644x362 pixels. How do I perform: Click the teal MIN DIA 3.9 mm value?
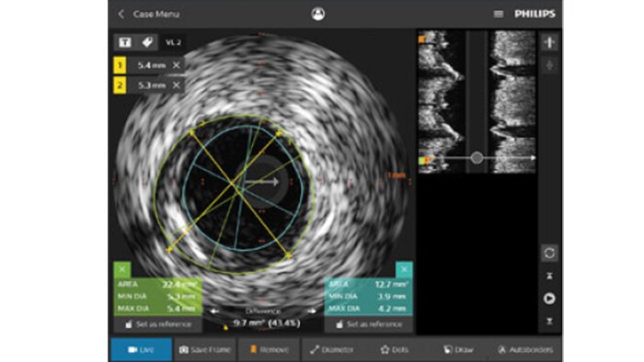391,296
